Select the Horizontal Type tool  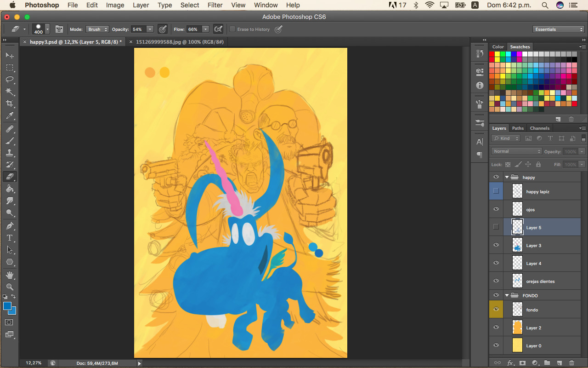coord(10,238)
